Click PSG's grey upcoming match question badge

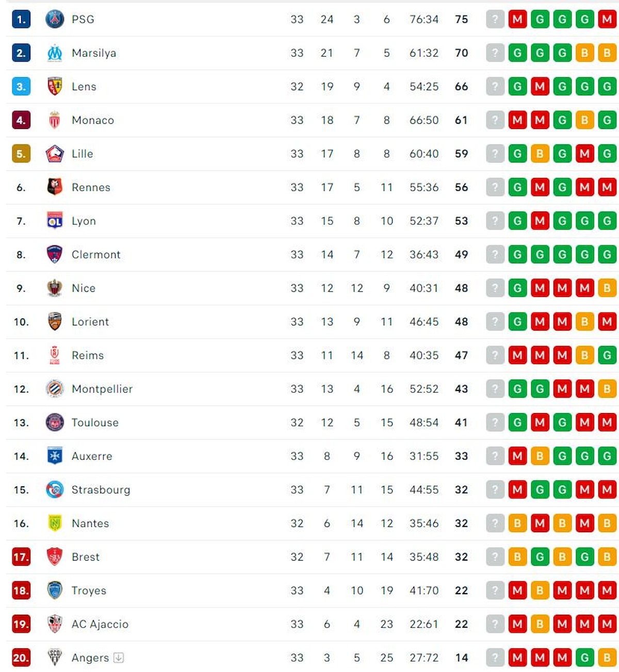click(x=495, y=20)
